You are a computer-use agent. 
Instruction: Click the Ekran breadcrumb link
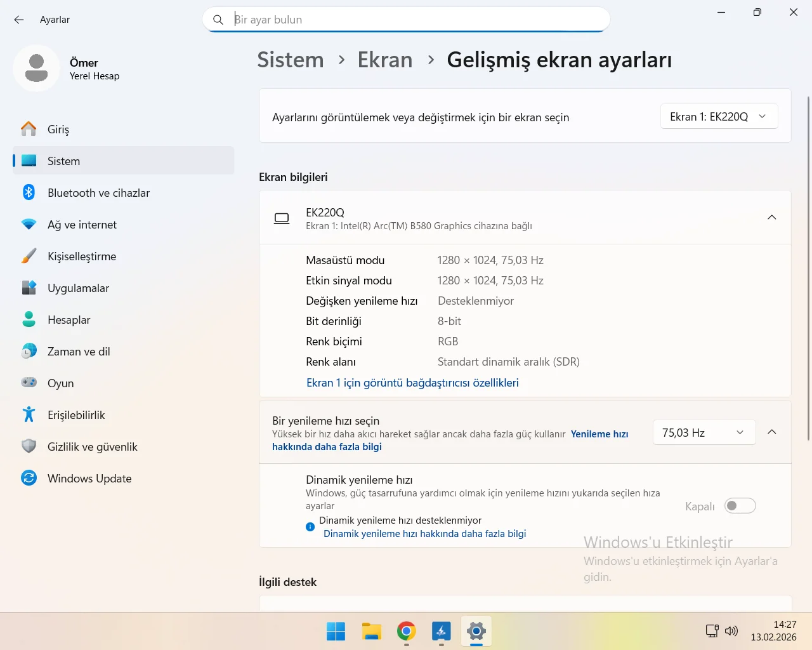click(x=385, y=60)
